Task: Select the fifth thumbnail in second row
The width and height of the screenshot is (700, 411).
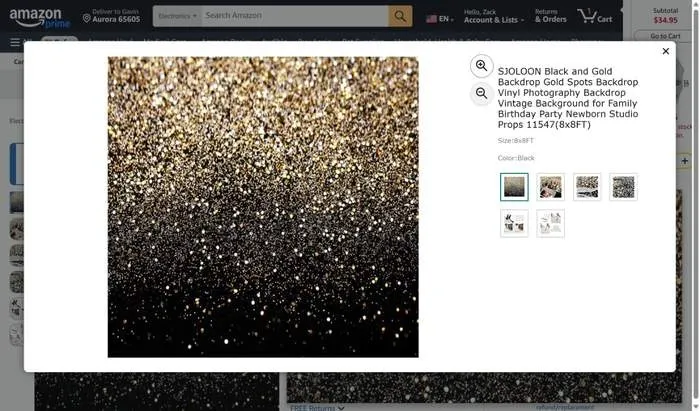Action: pos(514,223)
